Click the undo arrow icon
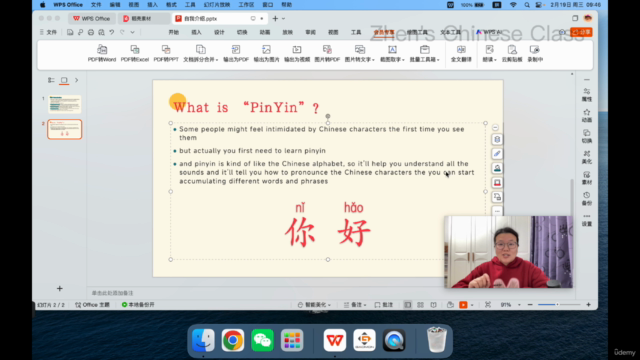The height and width of the screenshot is (360, 640). click(x=111, y=32)
